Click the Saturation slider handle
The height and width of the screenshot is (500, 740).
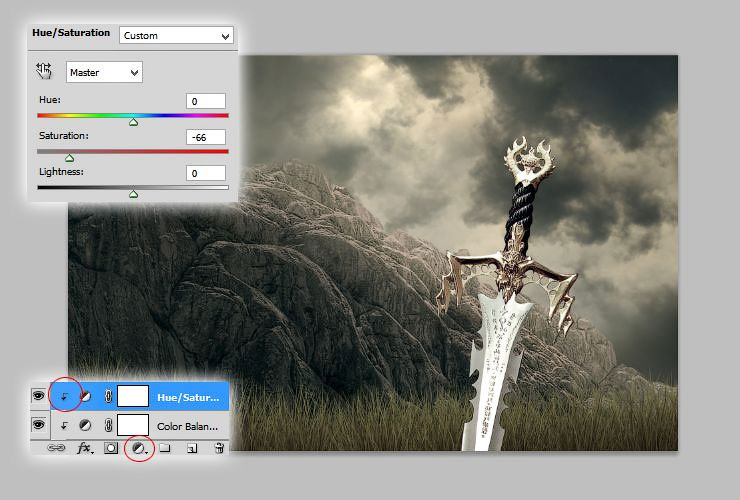(x=69, y=158)
